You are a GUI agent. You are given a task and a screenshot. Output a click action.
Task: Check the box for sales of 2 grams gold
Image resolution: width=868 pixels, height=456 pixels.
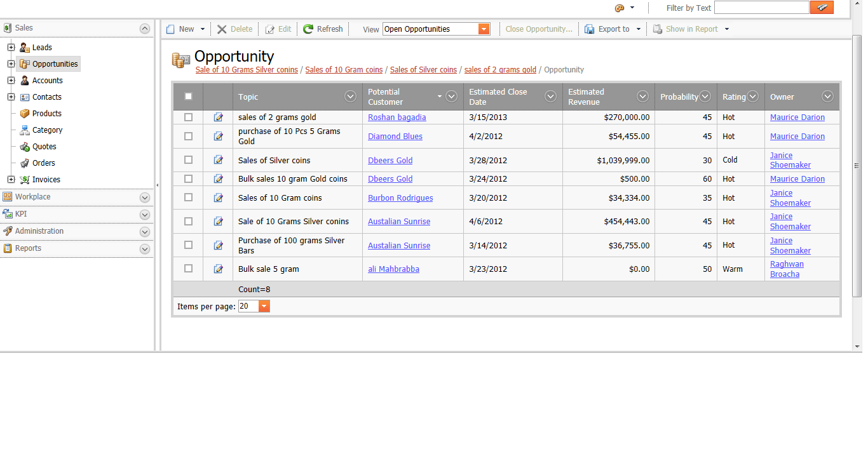point(188,117)
